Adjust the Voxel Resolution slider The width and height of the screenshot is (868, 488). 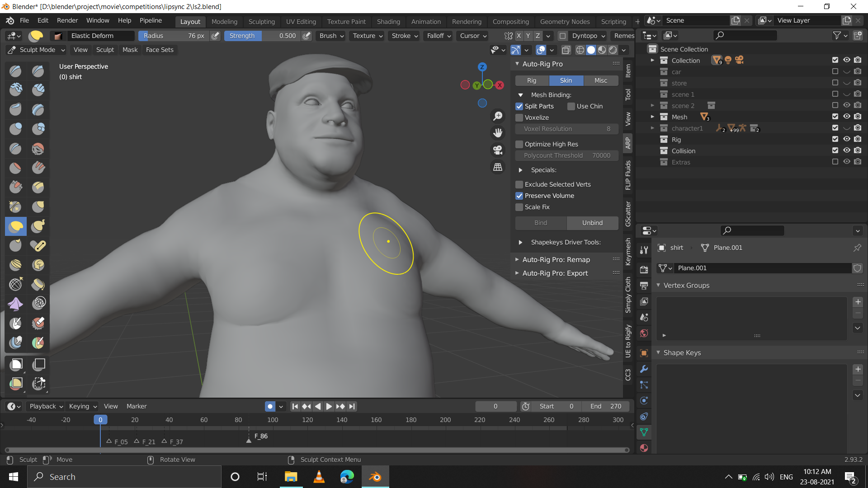click(x=566, y=129)
